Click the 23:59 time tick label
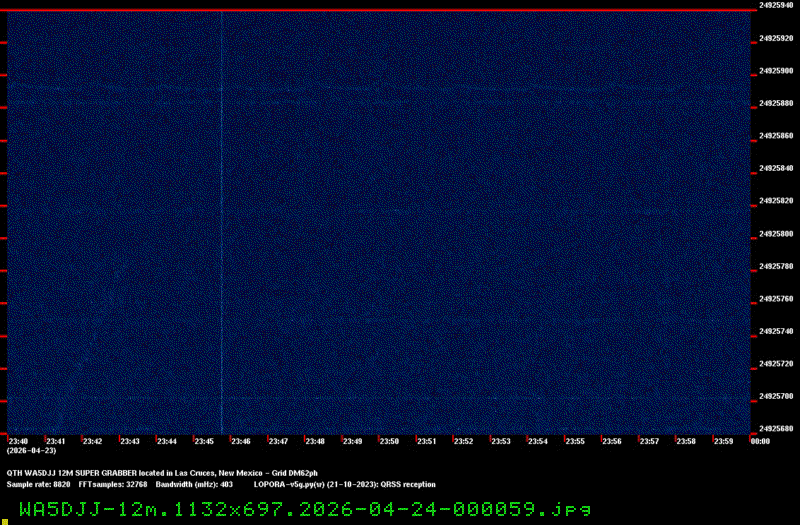800x525 pixels. pos(722,441)
